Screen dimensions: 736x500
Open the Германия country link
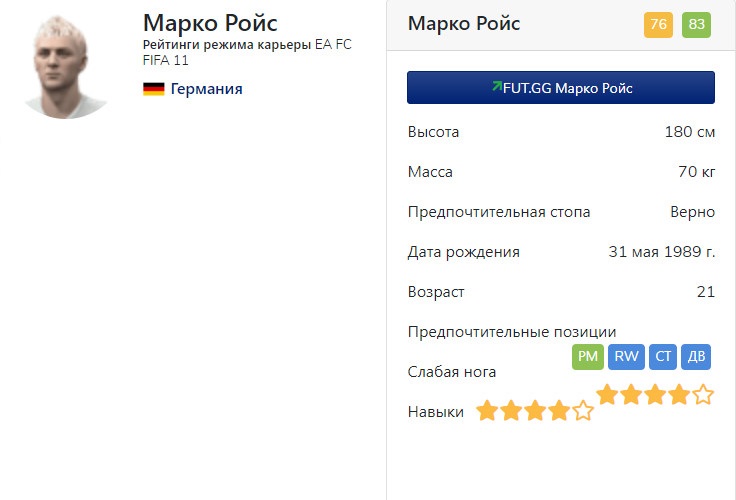click(x=206, y=89)
